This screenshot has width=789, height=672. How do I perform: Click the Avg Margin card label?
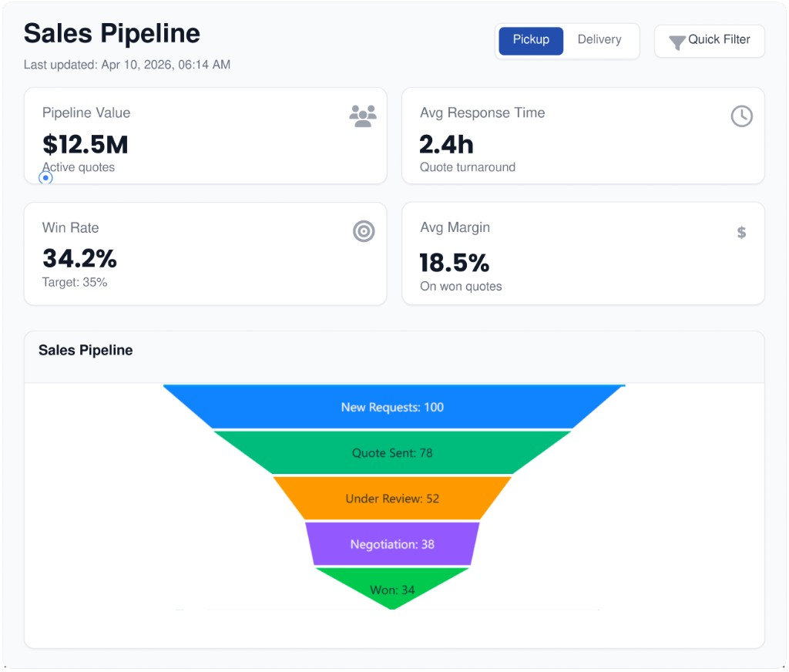click(x=455, y=227)
